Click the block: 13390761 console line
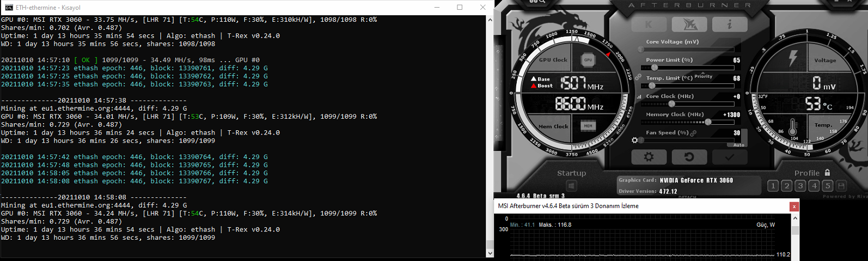868x261 pixels. tap(135, 68)
